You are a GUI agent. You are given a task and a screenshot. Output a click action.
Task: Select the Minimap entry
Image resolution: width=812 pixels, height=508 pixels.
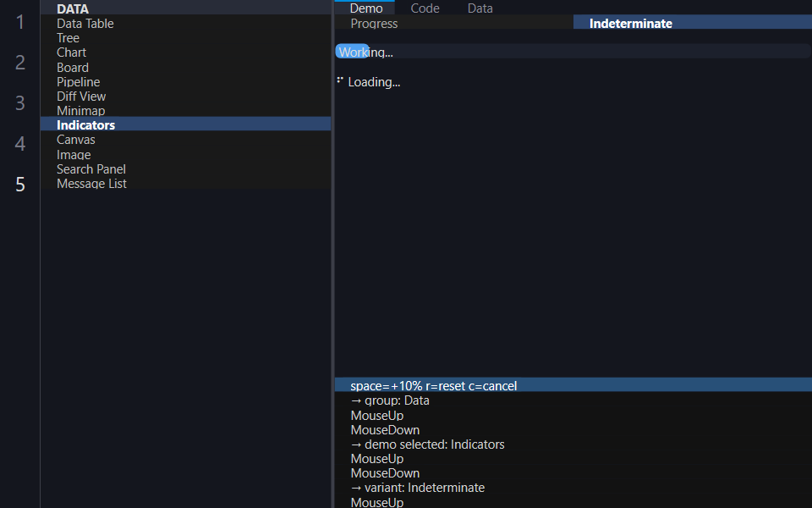coord(185,110)
